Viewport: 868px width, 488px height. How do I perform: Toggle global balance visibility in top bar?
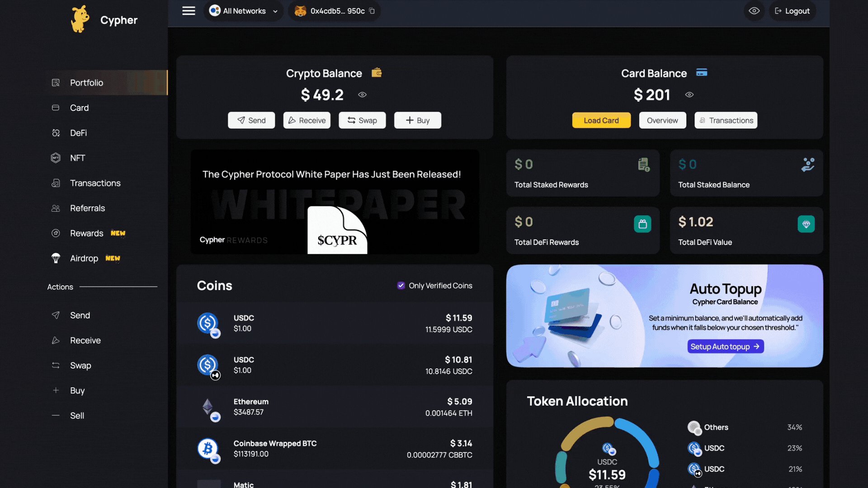754,11
